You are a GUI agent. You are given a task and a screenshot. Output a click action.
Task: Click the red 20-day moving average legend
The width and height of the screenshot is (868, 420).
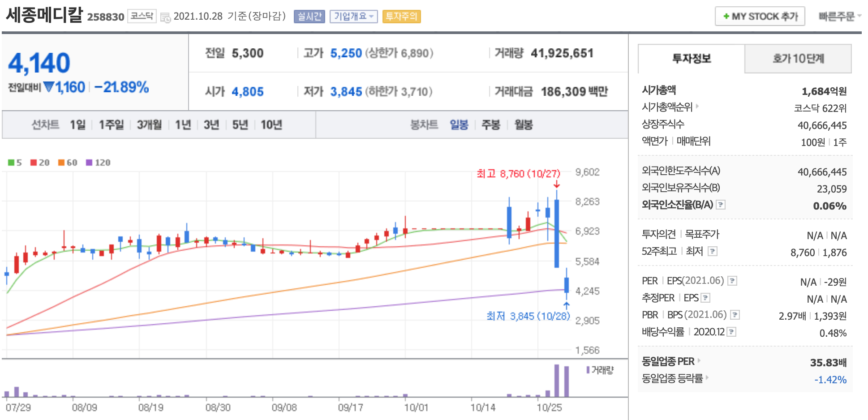pyautogui.click(x=40, y=163)
